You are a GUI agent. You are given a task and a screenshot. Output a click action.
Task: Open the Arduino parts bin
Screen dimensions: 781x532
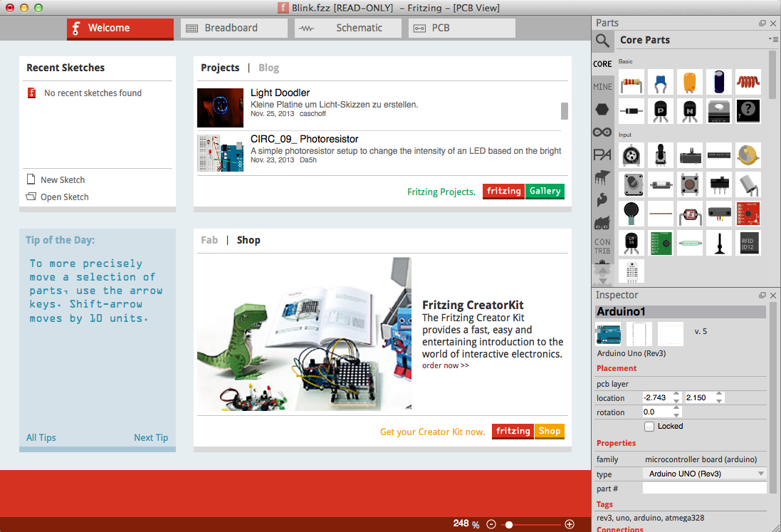(602, 132)
